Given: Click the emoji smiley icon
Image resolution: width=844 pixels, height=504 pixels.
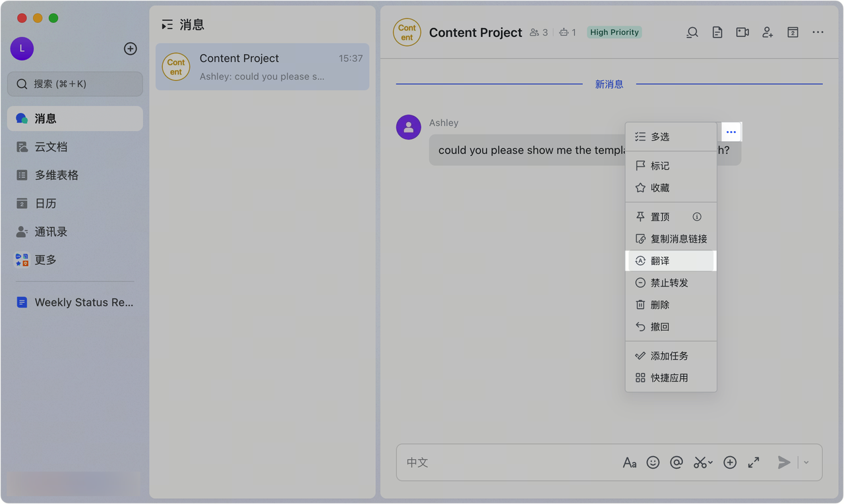Looking at the screenshot, I should (x=653, y=462).
